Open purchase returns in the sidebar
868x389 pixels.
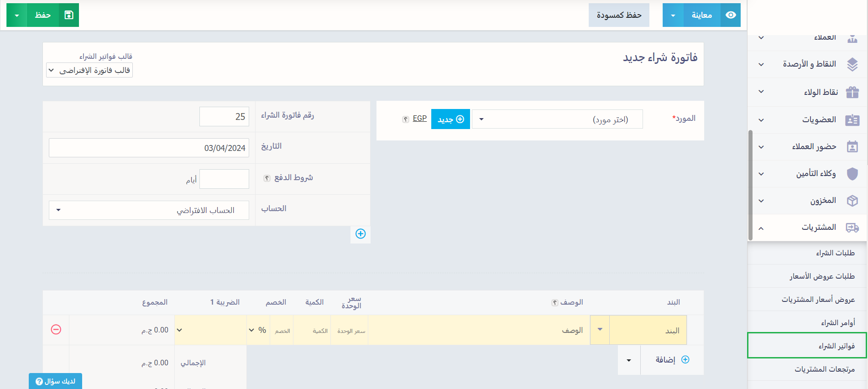pyautogui.click(x=824, y=369)
